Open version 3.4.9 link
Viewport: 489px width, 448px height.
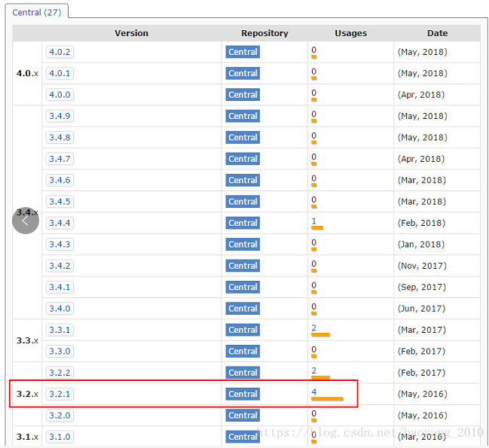(60, 116)
